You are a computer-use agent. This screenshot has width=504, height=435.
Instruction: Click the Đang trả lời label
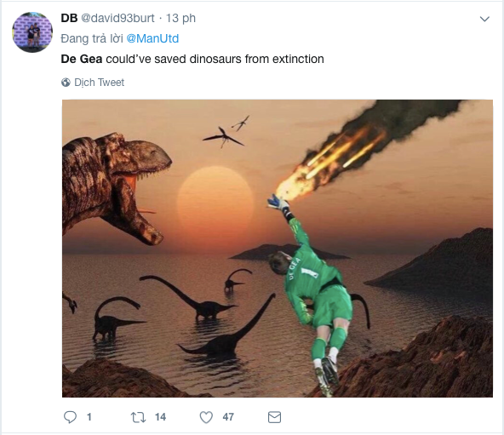tap(92, 38)
